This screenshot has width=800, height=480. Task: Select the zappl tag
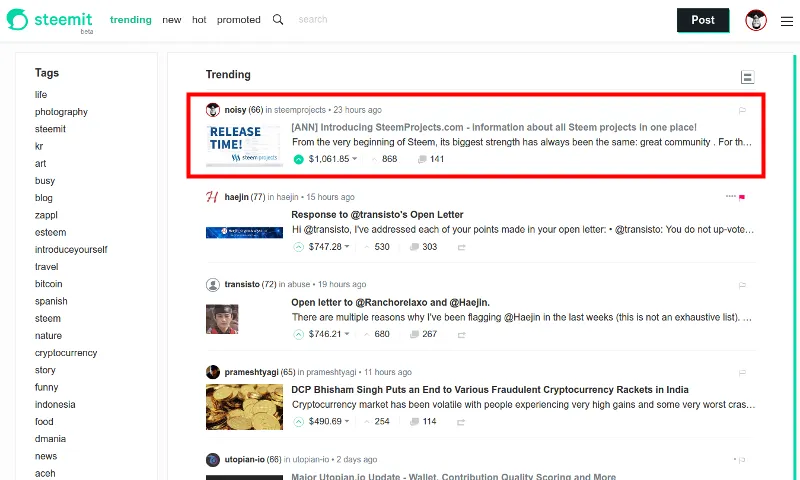click(x=46, y=215)
